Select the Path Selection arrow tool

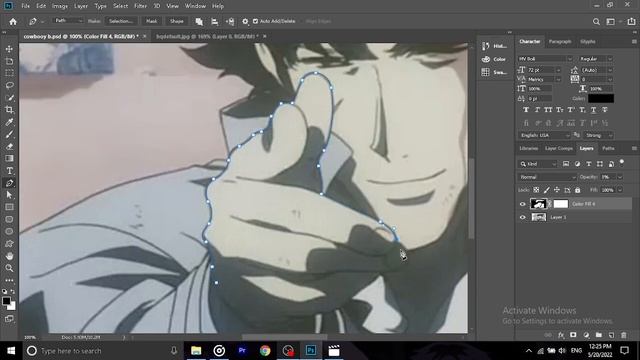(9, 195)
